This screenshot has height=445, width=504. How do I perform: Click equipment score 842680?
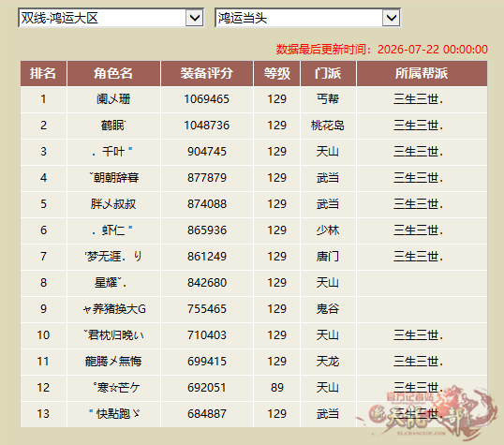pyautogui.click(x=207, y=283)
